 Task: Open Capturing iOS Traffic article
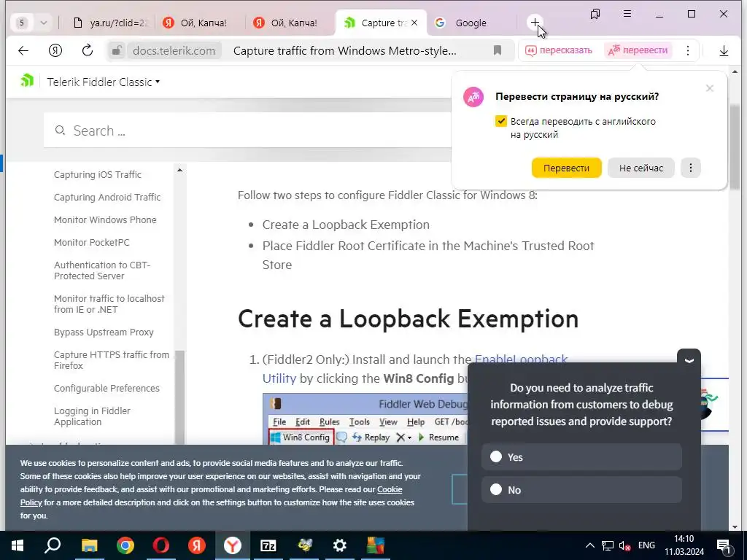pyautogui.click(x=98, y=174)
